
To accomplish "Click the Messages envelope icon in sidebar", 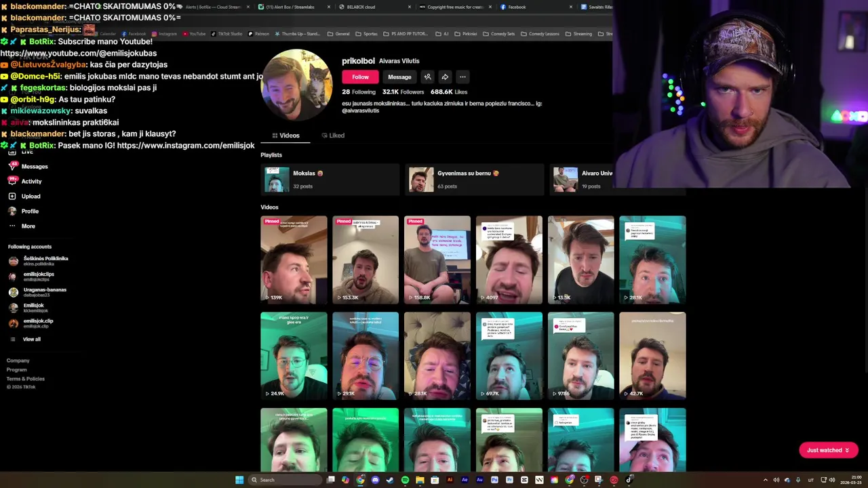I will [x=12, y=167].
